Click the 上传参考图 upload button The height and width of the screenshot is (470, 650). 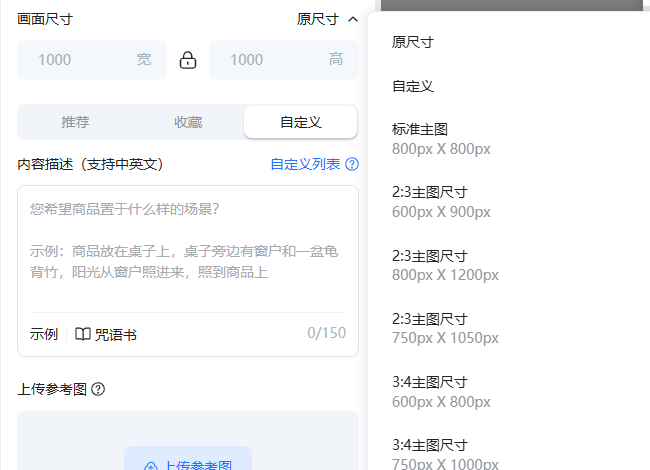[x=188, y=460]
